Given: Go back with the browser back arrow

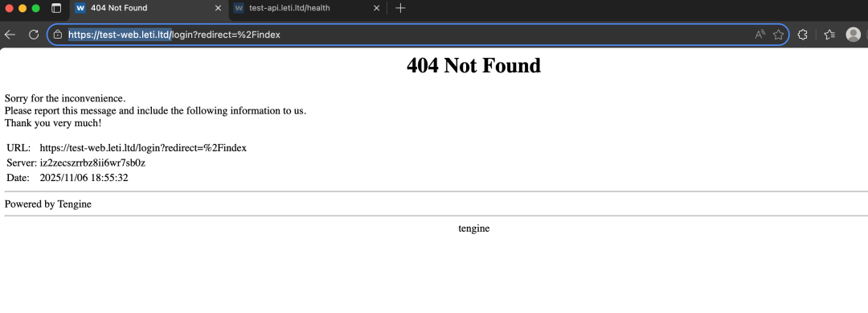Looking at the screenshot, I should pos(10,35).
